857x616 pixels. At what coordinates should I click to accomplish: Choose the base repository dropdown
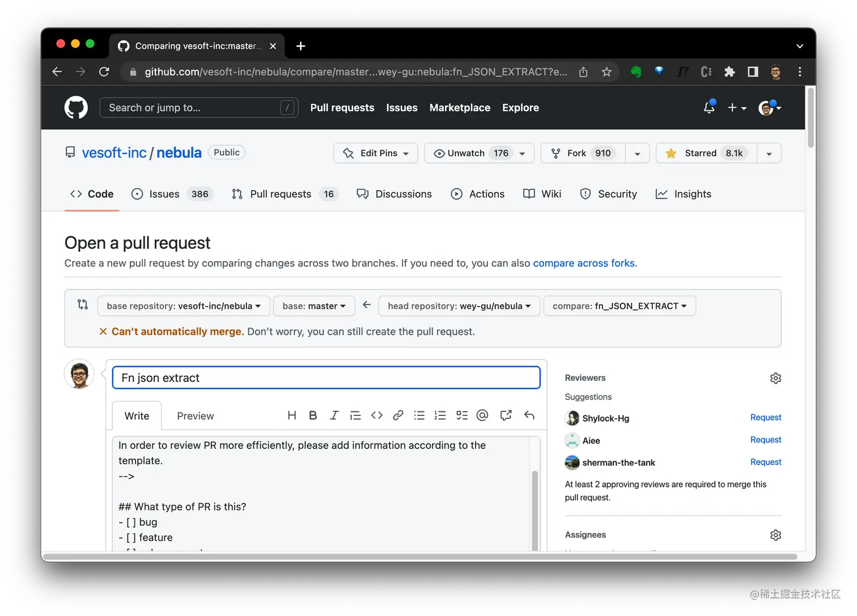[x=184, y=306]
